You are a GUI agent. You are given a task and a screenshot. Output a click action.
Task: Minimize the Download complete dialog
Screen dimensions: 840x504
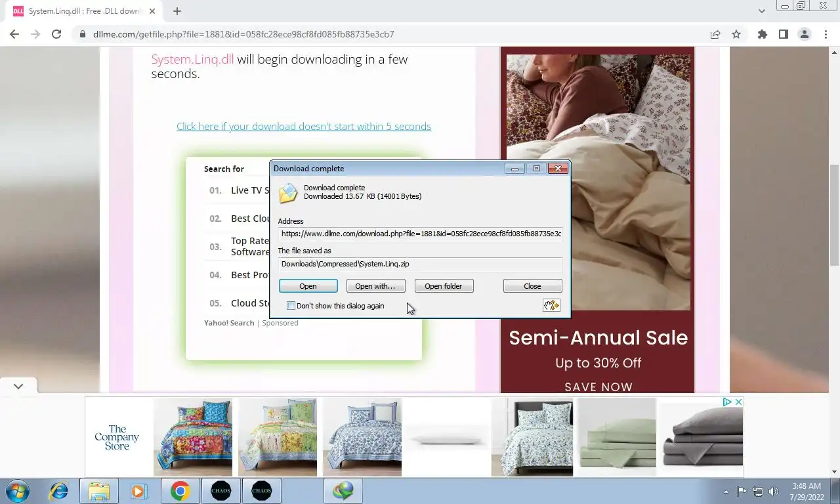pyautogui.click(x=514, y=169)
